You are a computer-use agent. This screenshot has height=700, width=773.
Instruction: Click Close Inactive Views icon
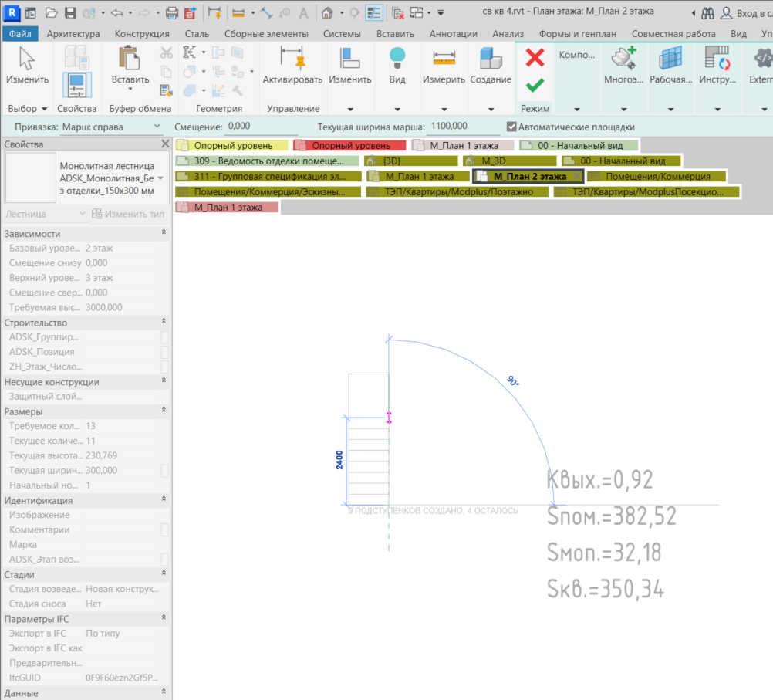pos(398,13)
